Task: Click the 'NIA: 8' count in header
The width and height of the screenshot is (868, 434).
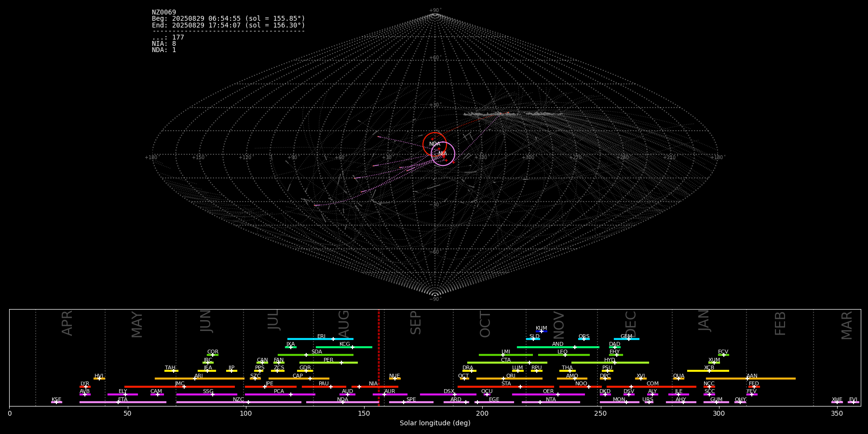Action: tap(164, 44)
